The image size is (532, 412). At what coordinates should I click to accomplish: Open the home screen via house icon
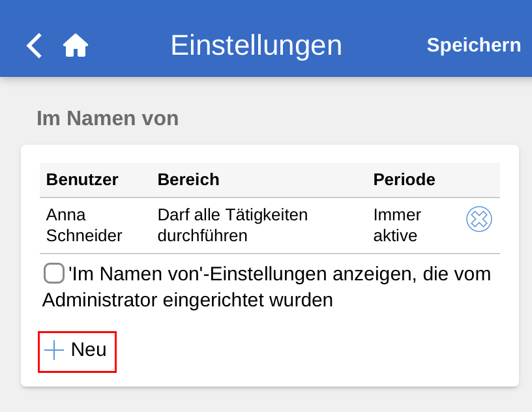(76, 45)
